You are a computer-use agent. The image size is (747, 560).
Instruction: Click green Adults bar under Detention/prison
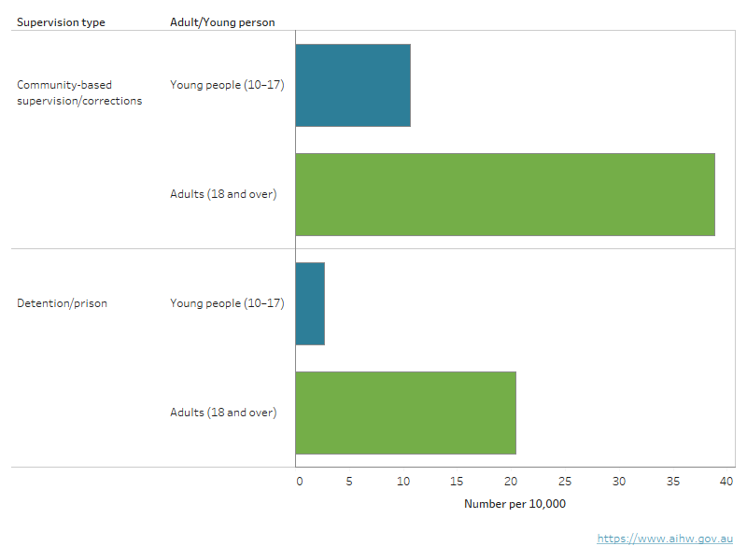(405, 413)
